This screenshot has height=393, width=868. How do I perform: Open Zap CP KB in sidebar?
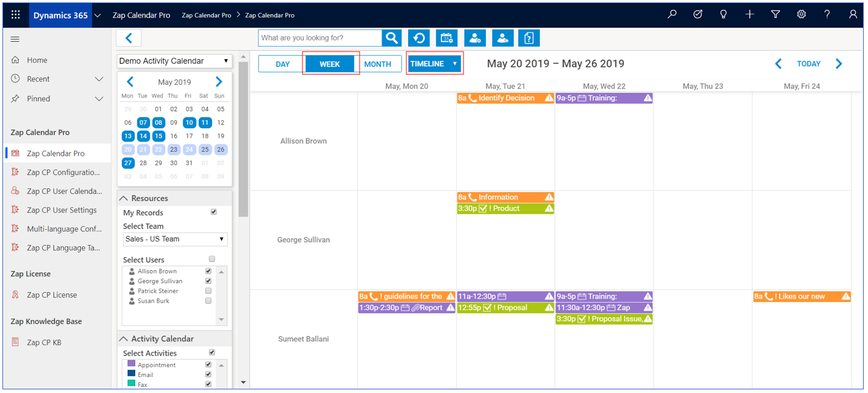tap(44, 342)
